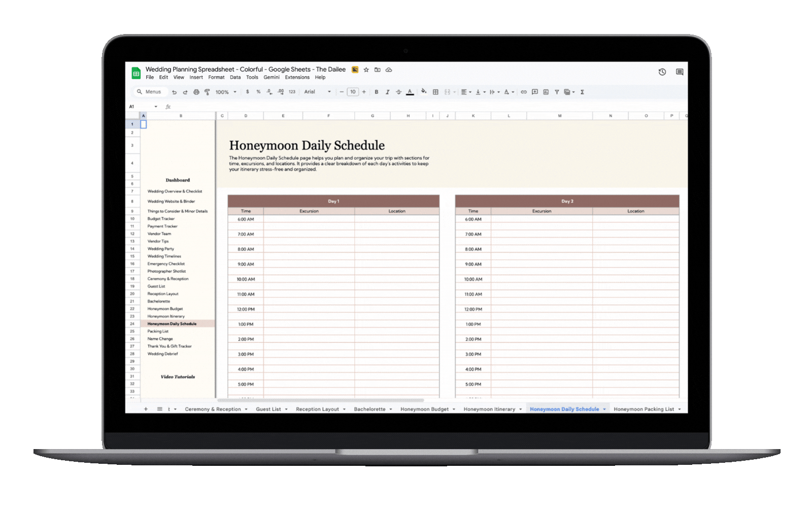
Task: Switch to the Guest List sheet tab
Action: pyautogui.click(x=268, y=409)
